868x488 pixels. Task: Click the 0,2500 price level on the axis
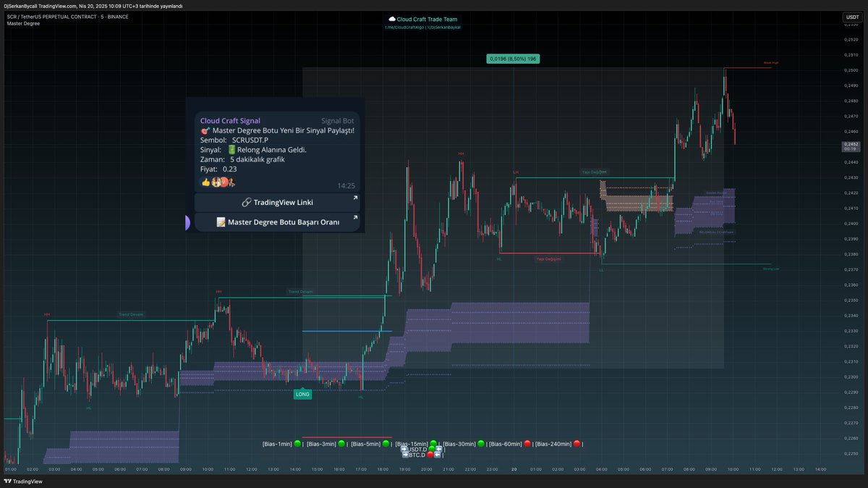click(x=851, y=71)
